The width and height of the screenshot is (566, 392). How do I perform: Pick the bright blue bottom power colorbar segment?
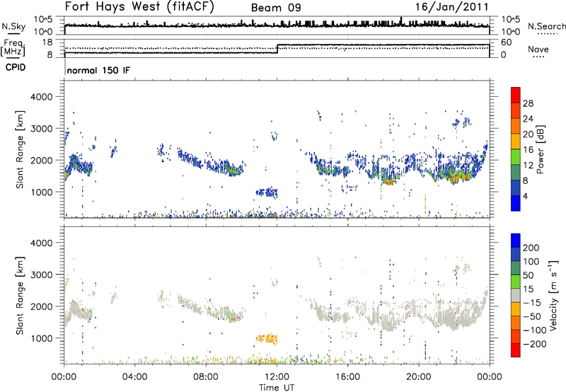516,203
